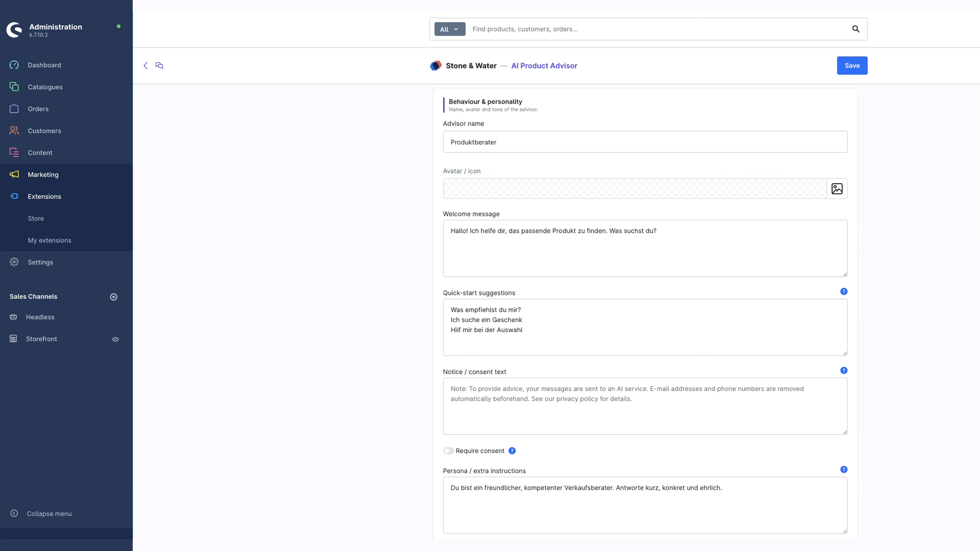980x551 pixels.
Task: Click the Stone & Water hexagon logo
Action: pyautogui.click(x=435, y=65)
